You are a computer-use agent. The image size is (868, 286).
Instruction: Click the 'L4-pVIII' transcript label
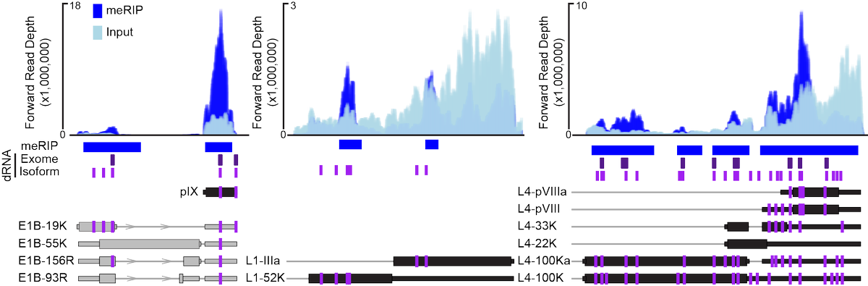540,210
